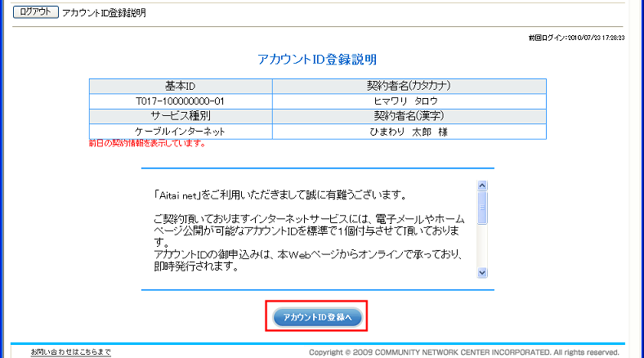The width and height of the screenshot is (644, 358).
Task: Click the ひまわり 太郎 様 name cell
Action: (x=409, y=132)
